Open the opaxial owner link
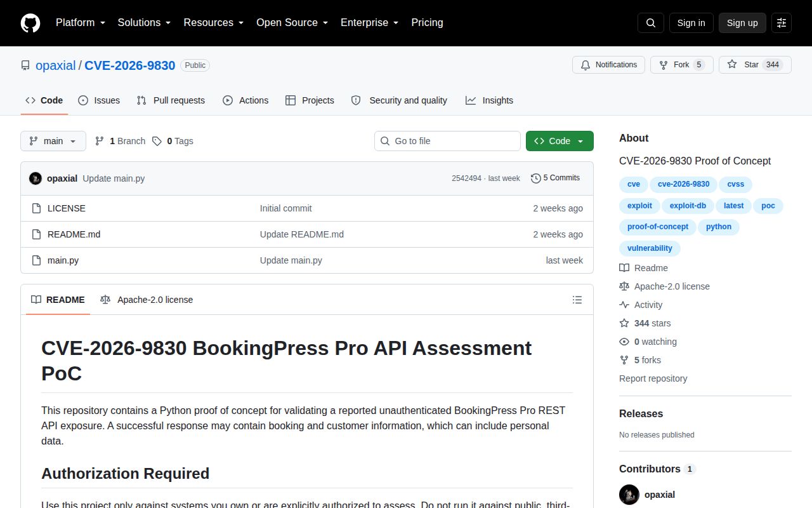 [56, 65]
